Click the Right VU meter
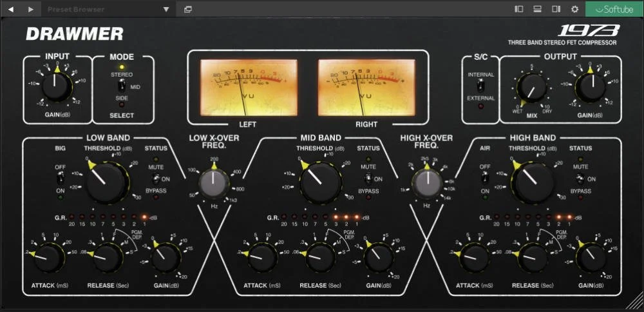The height and width of the screenshot is (312, 644). (366, 88)
